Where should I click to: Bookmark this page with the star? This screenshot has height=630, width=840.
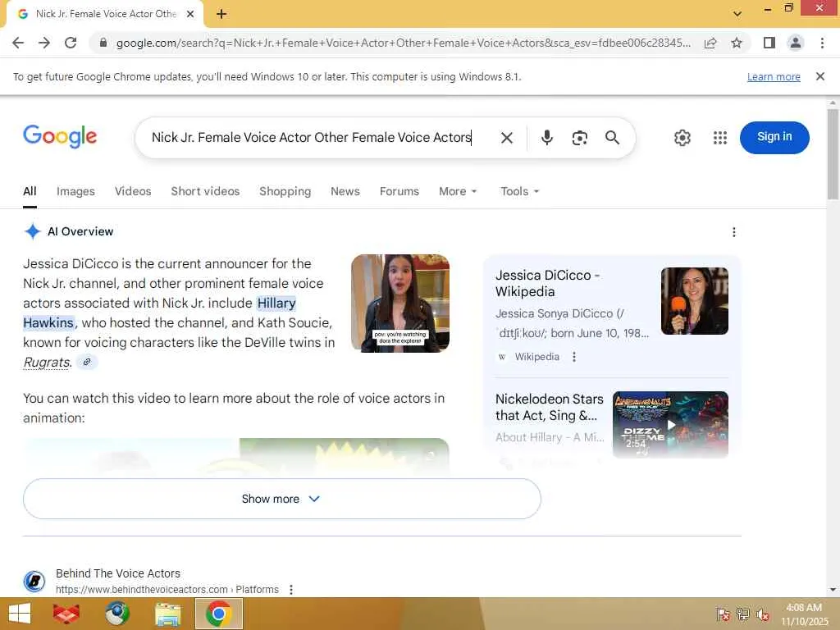click(737, 43)
